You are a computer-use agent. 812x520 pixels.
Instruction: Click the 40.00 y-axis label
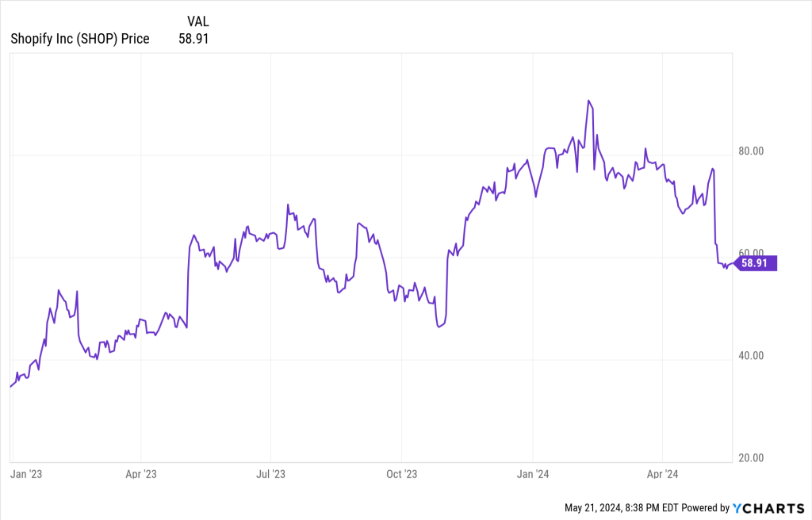pos(752,356)
